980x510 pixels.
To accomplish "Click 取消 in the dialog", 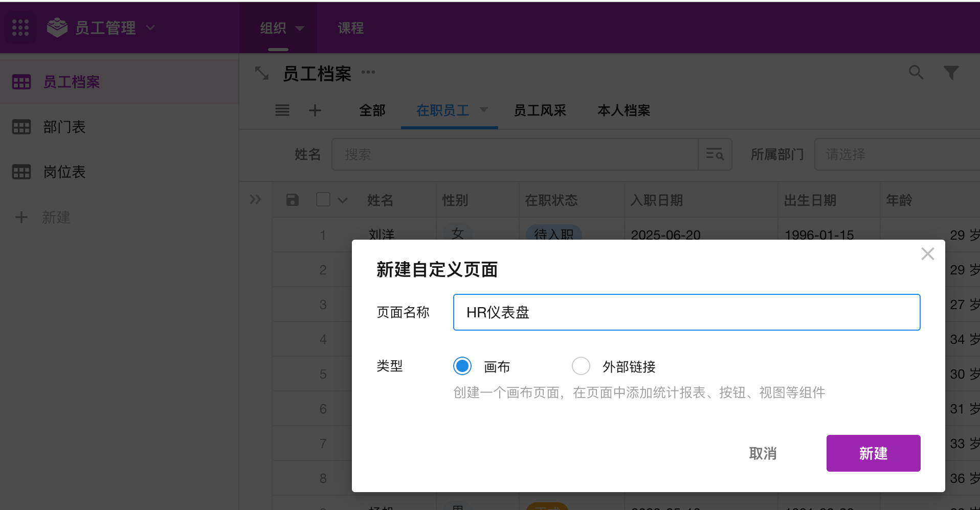I will pyautogui.click(x=763, y=453).
